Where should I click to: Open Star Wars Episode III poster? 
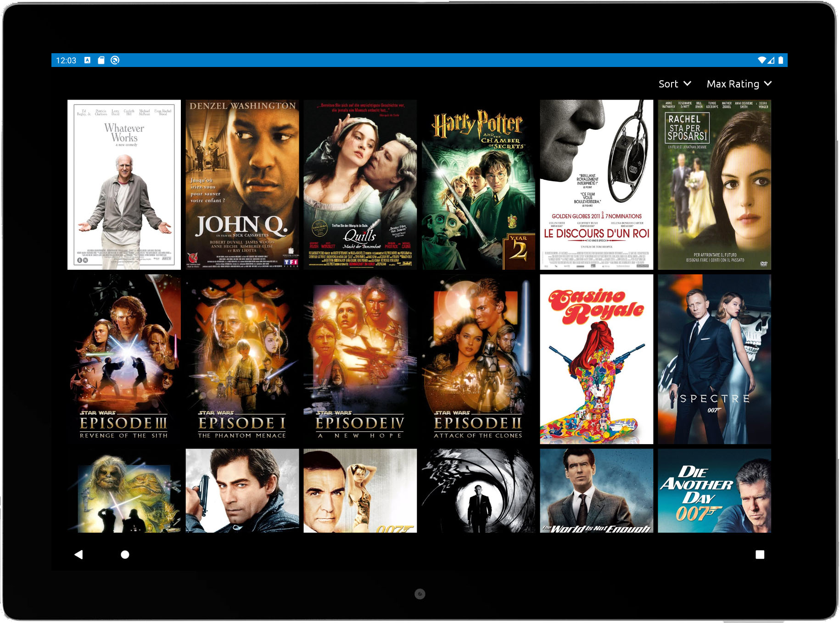(x=124, y=359)
